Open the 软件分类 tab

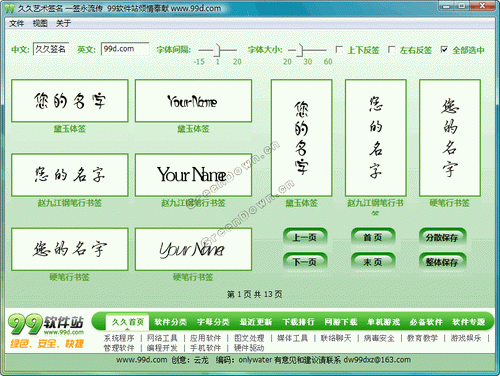(x=170, y=322)
